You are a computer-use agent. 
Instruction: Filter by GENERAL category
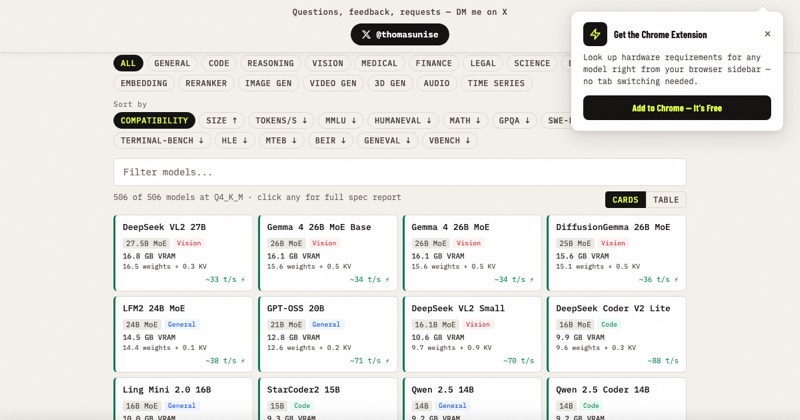[172, 63]
